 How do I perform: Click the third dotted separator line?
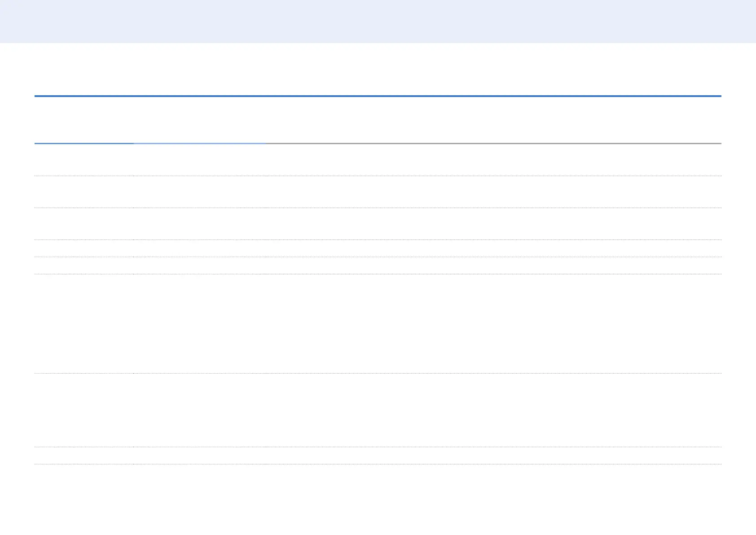(x=378, y=240)
